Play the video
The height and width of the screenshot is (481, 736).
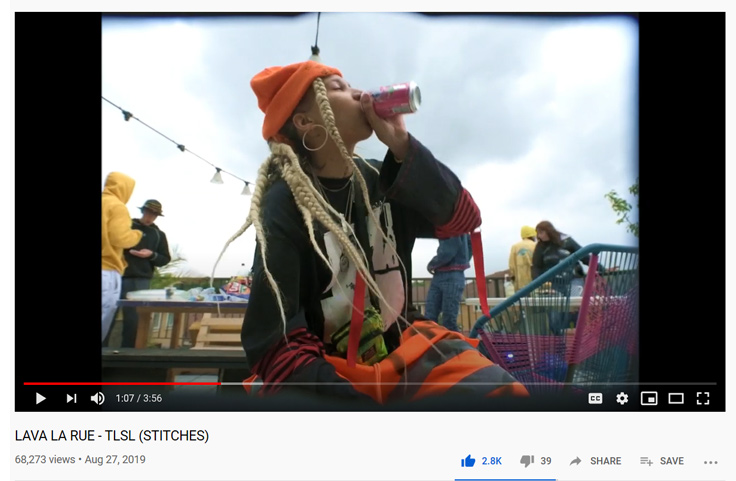[41, 398]
